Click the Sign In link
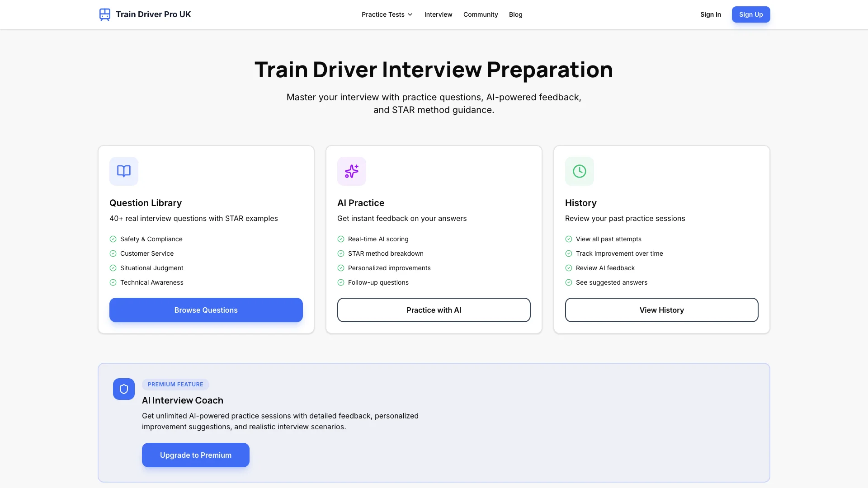This screenshot has width=868, height=488. (x=710, y=14)
